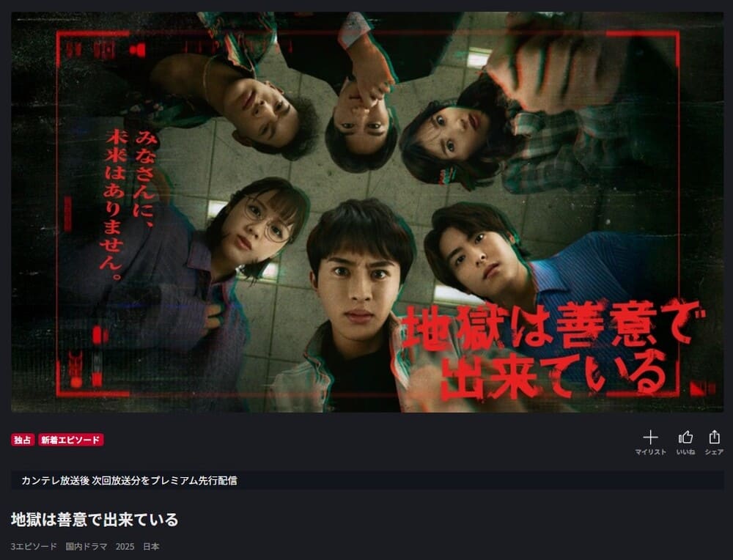Click the マイリスト label text
The width and height of the screenshot is (733, 560).
point(650,452)
